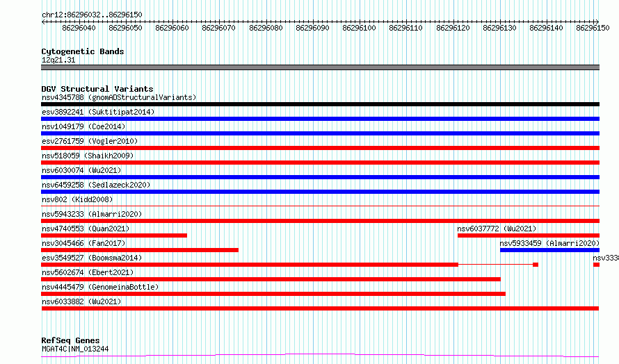The height and width of the screenshot is (364, 619).
Task: Click ruler position 86296100
Action: [x=360, y=28]
